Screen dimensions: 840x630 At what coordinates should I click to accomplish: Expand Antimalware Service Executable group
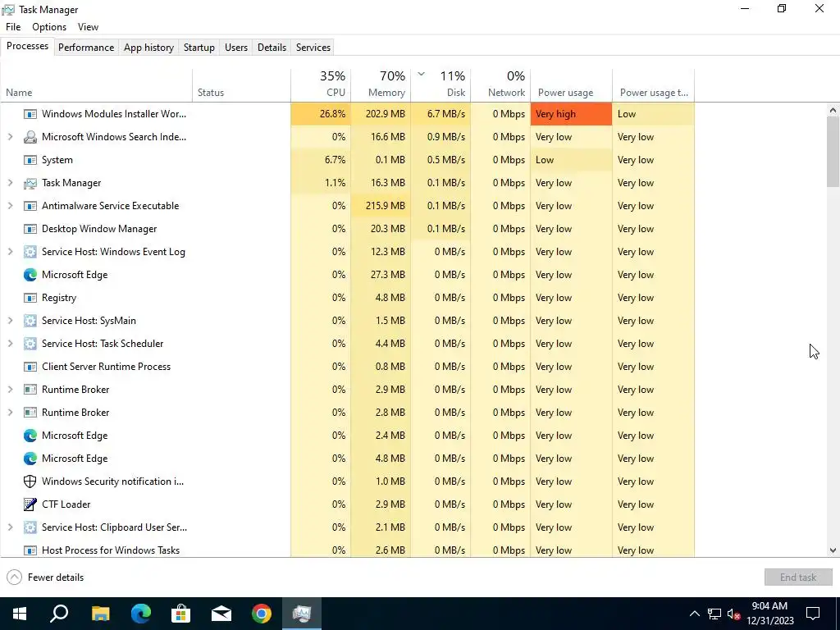[10, 206]
